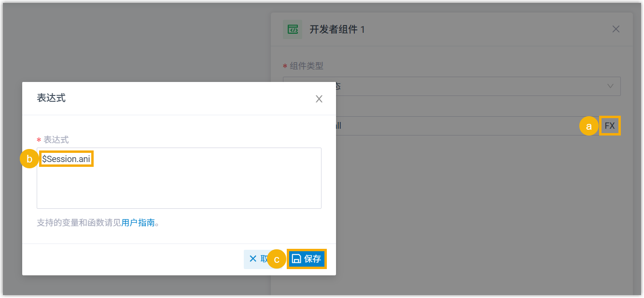Viewport: 644px width, 298px height.
Task: Close the 表达式 dialog
Action: click(319, 99)
